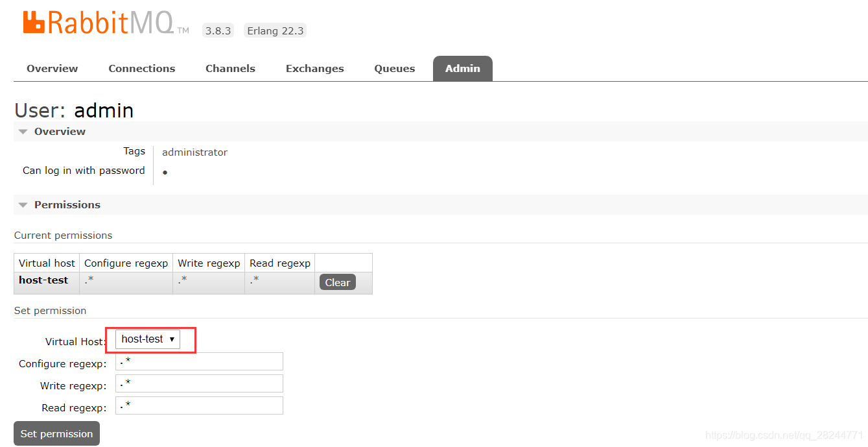Click the RabbitMQ logo
The image size is (868, 447).
point(106,22)
